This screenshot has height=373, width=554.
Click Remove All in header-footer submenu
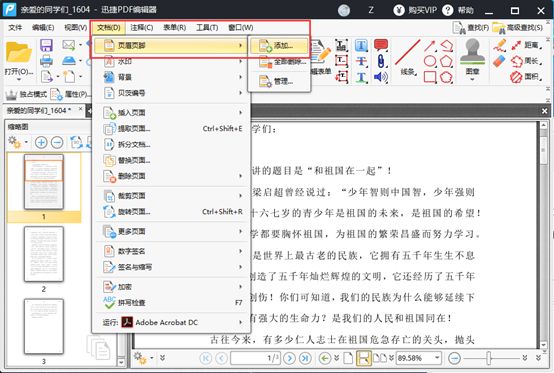(x=279, y=62)
